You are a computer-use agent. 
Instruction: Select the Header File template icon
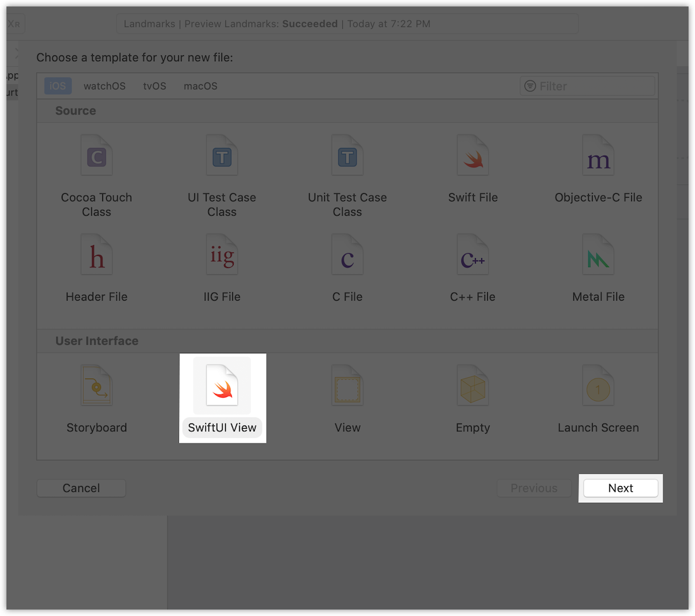(97, 254)
